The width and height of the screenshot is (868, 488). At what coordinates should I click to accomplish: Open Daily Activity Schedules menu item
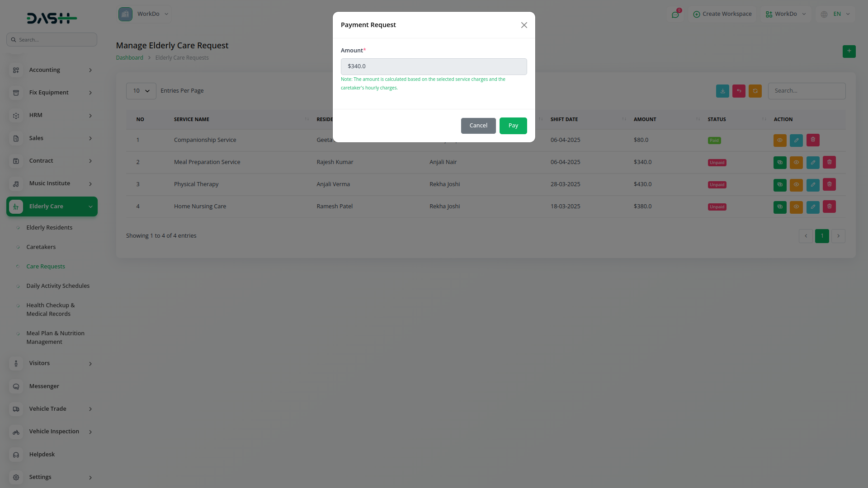tap(58, 286)
